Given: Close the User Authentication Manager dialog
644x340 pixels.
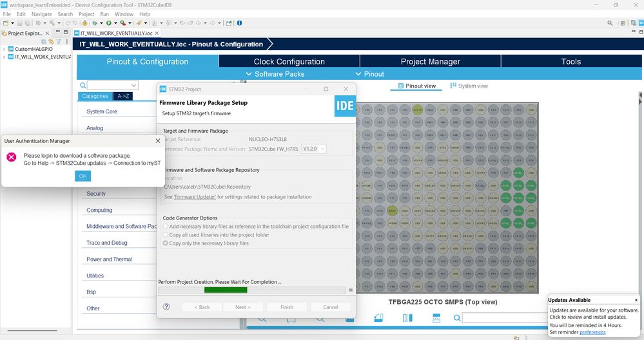Looking at the screenshot, I should [x=158, y=140].
